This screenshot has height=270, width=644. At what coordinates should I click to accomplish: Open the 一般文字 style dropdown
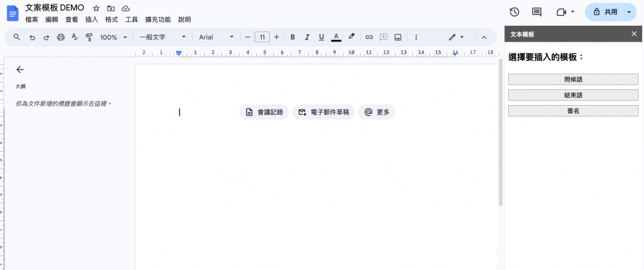click(163, 37)
